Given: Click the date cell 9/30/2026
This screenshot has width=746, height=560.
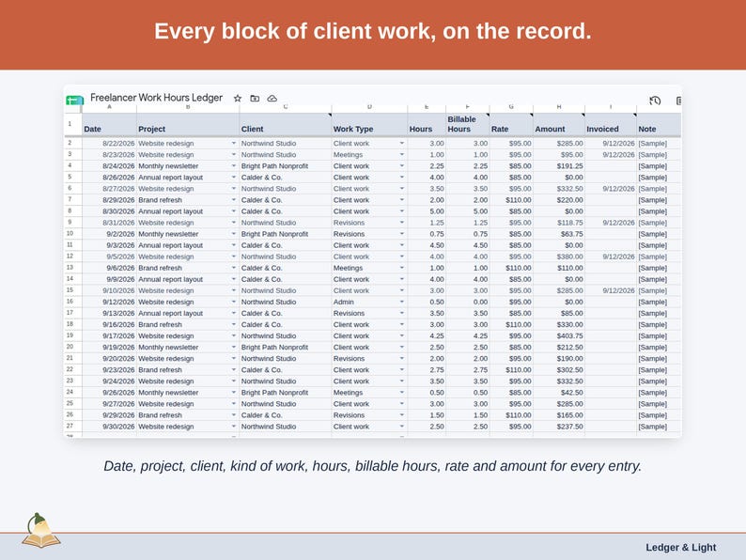Looking at the screenshot, I should tap(109, 427).
